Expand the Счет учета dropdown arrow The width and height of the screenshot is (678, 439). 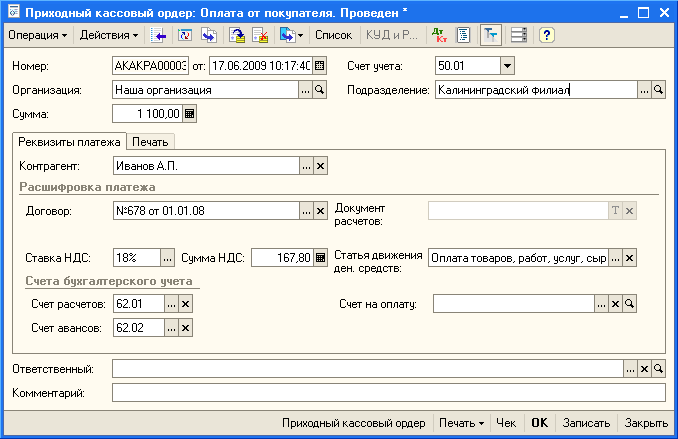507,66
